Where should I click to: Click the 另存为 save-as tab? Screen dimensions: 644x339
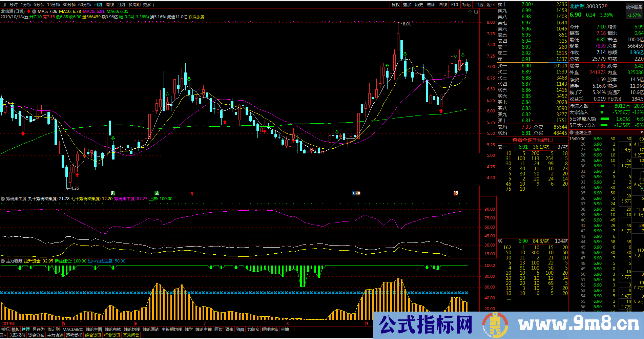point(38,329)
